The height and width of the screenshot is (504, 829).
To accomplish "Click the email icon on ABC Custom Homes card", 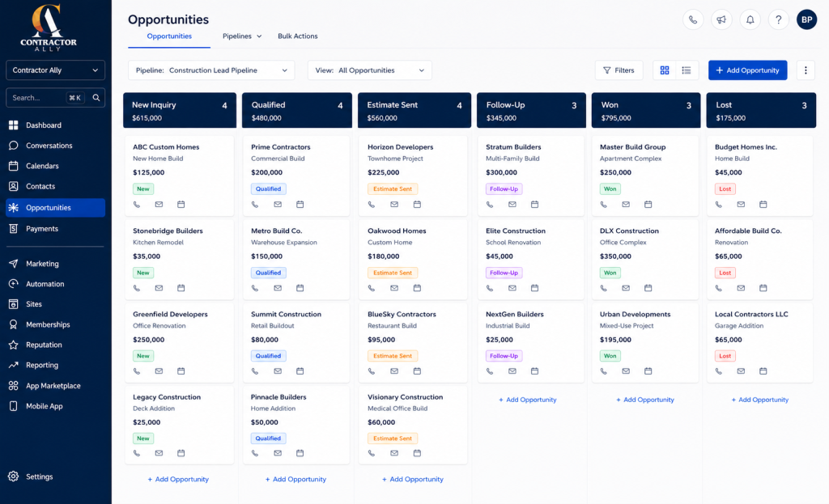I will click(x=159, y=205).
